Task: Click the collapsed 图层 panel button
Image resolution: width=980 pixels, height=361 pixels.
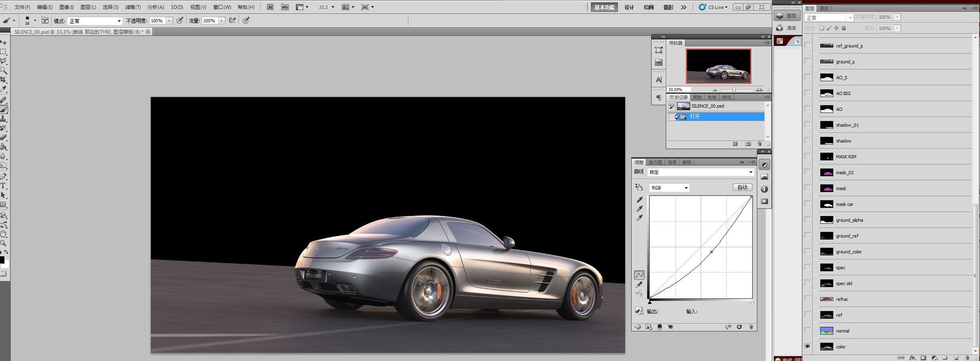Action: point(787,16)
